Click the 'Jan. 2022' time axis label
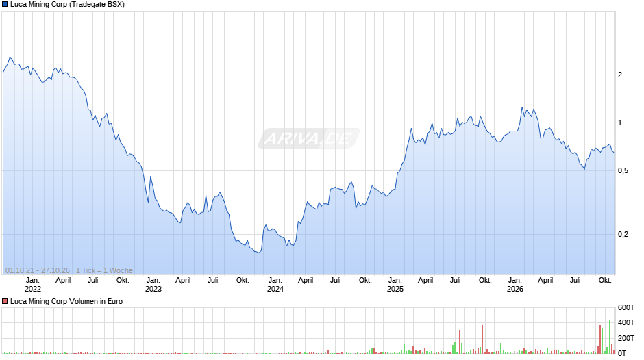The image size is (644, 360). tap(33, 285)
